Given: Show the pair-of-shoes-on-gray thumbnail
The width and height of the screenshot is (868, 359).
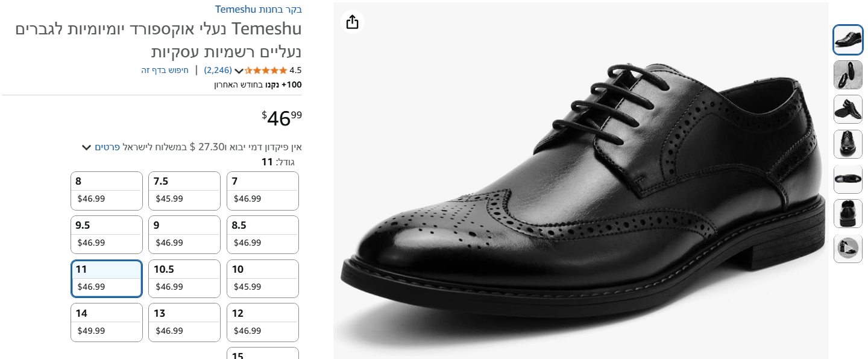Looking at the screenshot, I should click(848, 75).
